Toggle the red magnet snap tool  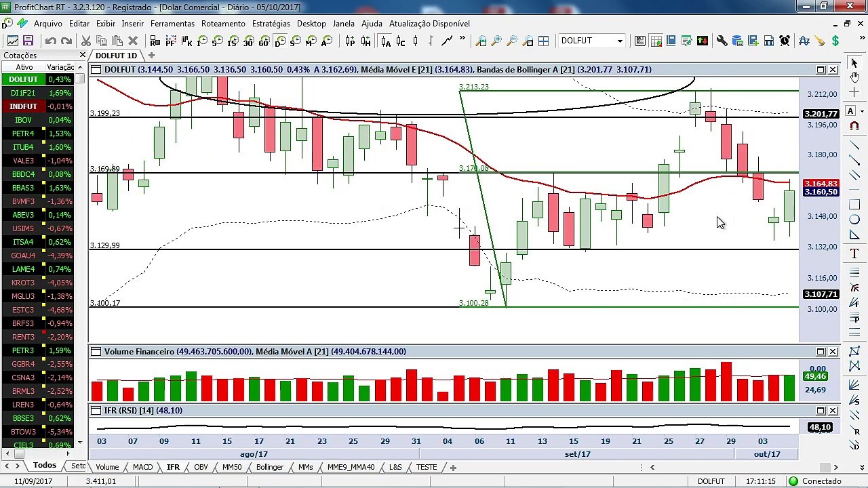point(854,127)
